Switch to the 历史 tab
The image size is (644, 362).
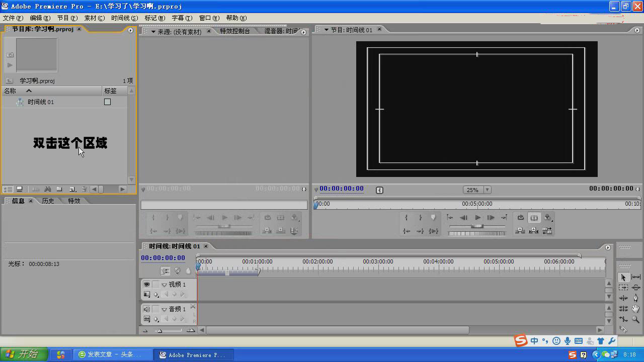[48, 201]
